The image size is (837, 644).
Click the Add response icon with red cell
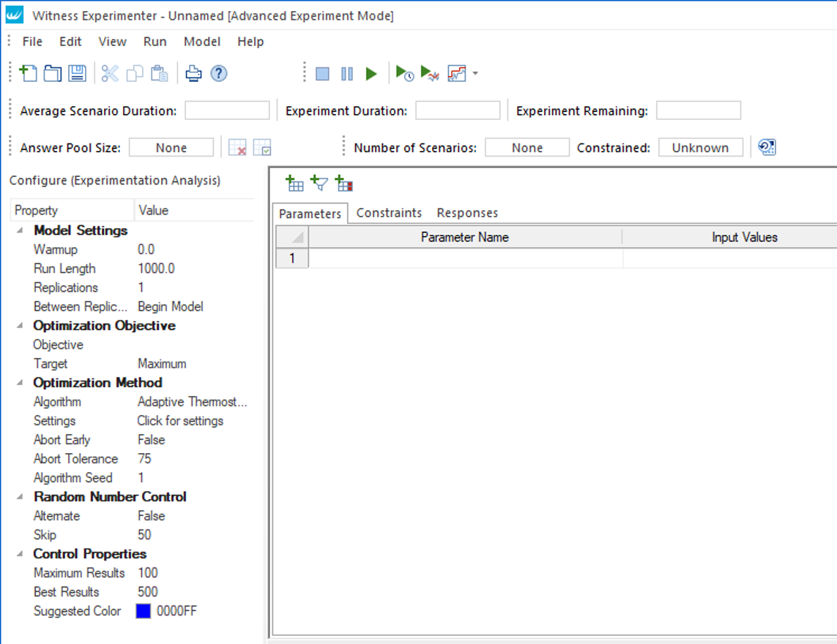344,183
